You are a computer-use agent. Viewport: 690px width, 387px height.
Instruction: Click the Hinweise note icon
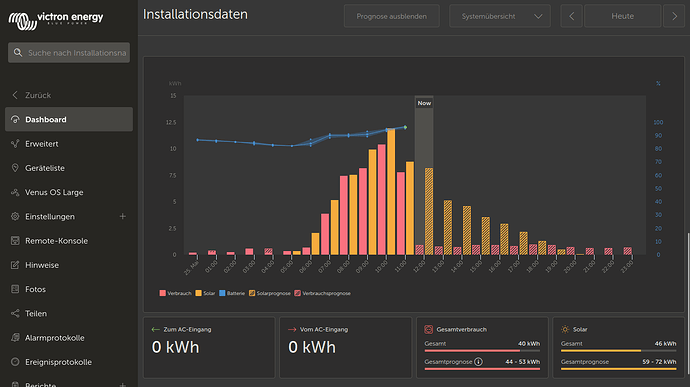tap(15, 265)
